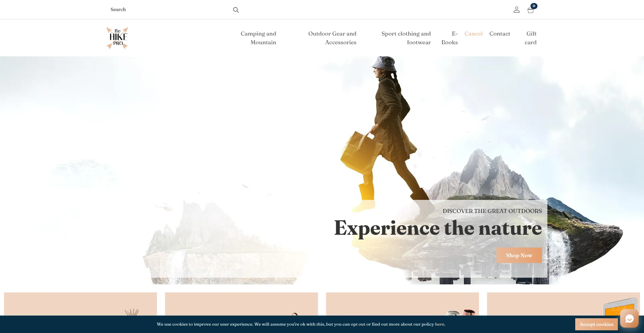The width and height of the screenshot is (644, 333).
Task: Open the category card showing mugs
Action: 402,304
